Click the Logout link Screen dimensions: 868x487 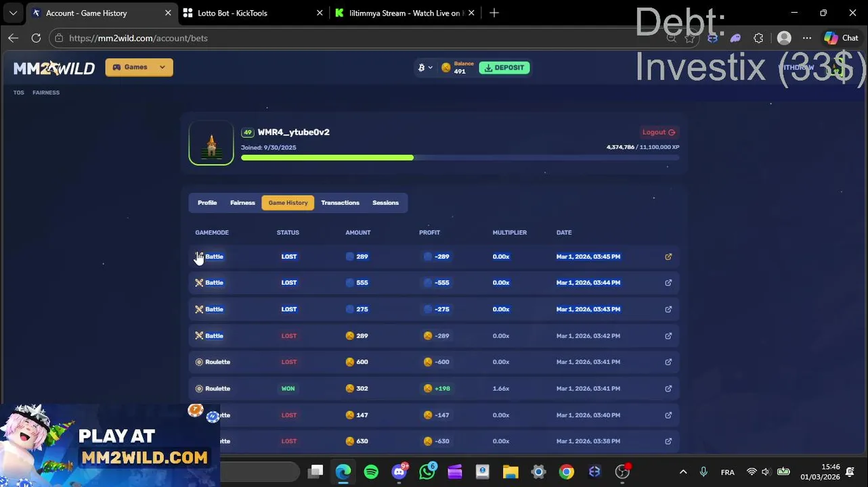click(x=658, y=132)
